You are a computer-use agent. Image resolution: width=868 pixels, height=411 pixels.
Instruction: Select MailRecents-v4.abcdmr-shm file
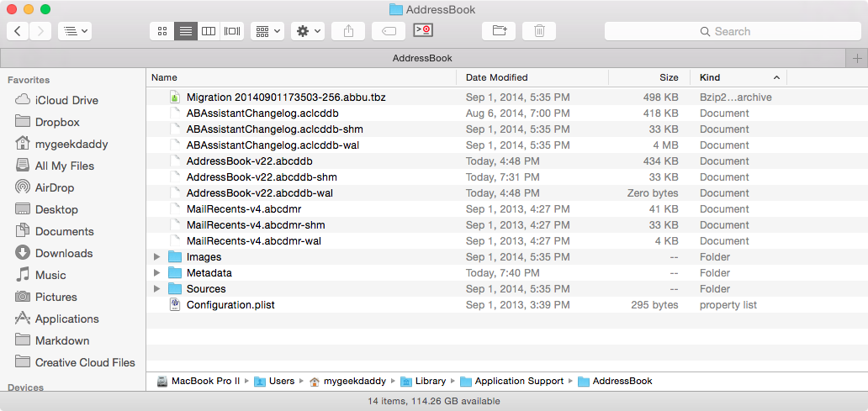pos(506,225)
